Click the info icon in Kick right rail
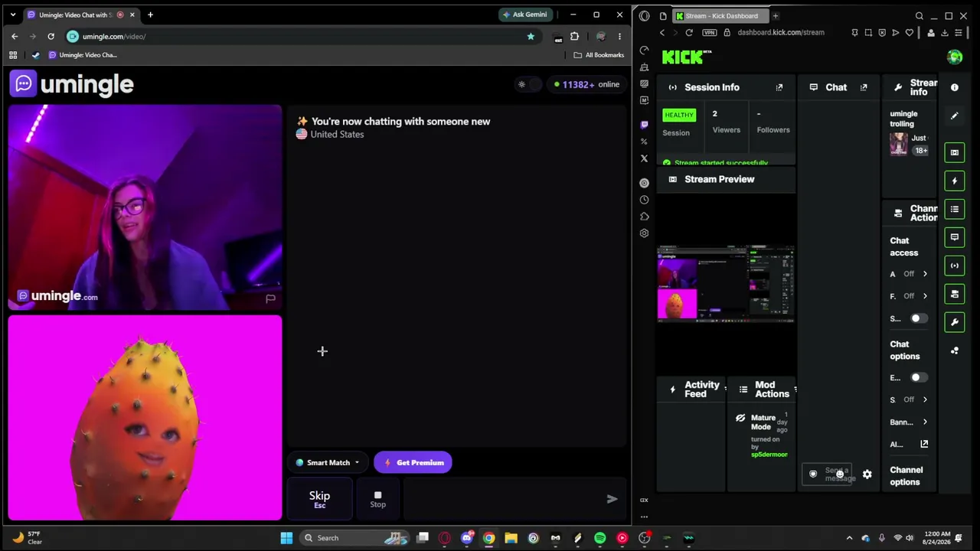Image resolution: width=980 pixels, height=551 pixels. click(955, 88)
